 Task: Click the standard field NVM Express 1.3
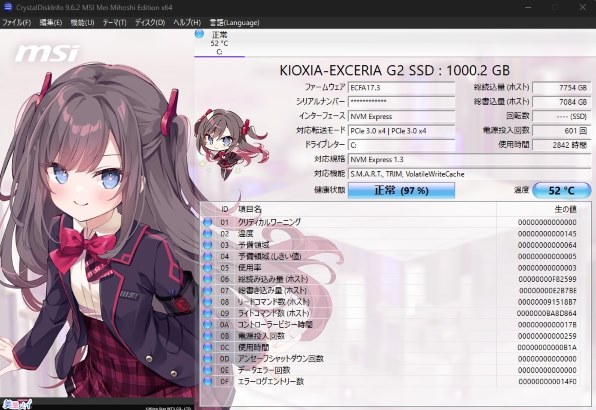click(469, 160)
